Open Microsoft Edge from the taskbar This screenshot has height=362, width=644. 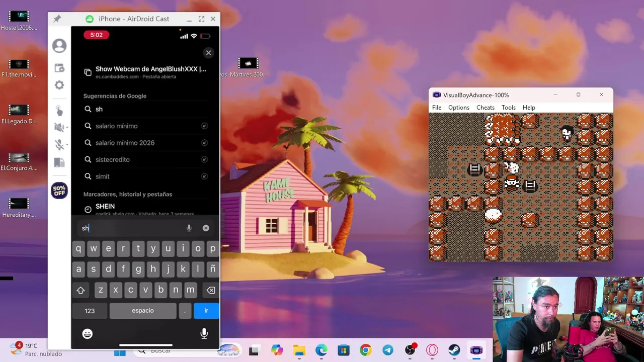point(321,350)
